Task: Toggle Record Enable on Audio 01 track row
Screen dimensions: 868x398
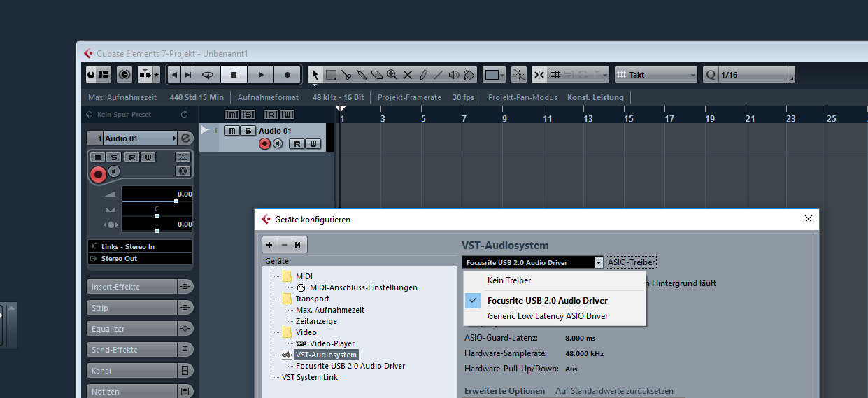Action: click(264, 144)
